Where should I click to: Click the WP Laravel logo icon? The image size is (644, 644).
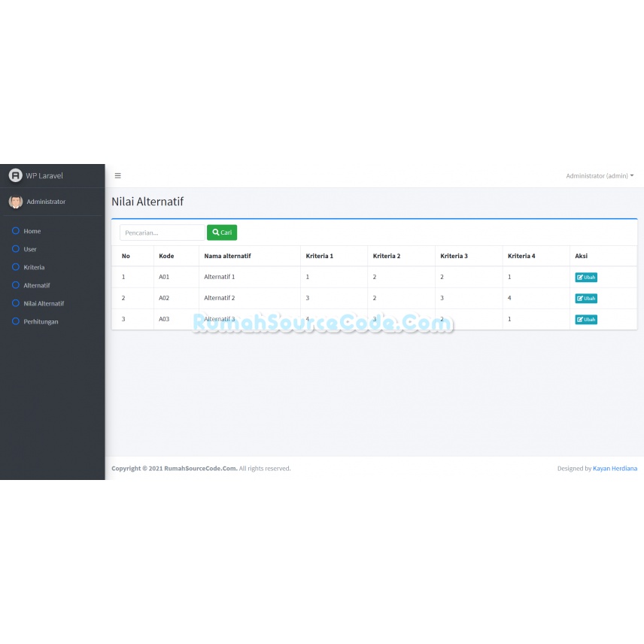[x=16, y=175]
